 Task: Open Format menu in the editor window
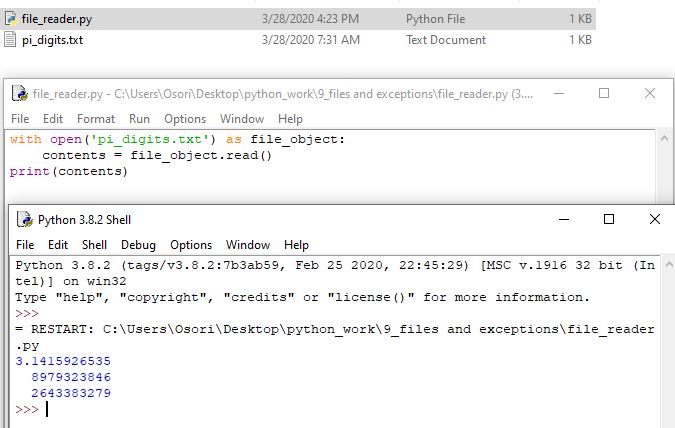click(96, 119)
